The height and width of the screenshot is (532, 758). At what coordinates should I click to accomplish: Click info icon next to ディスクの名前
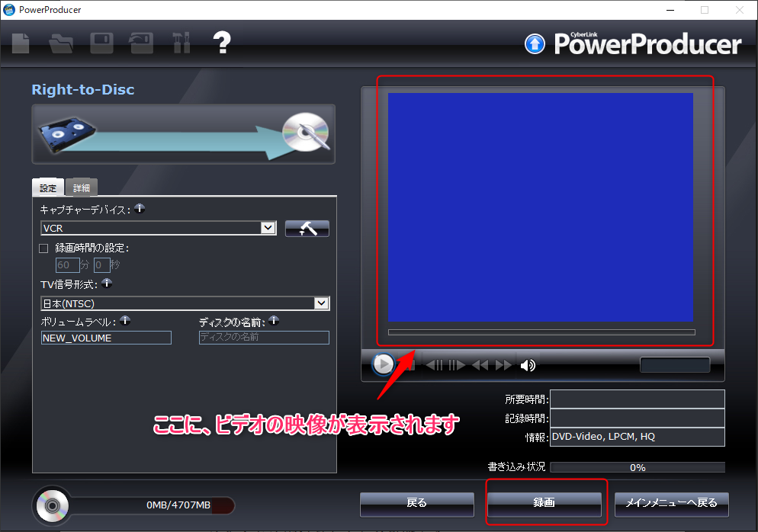pos(274,320)
